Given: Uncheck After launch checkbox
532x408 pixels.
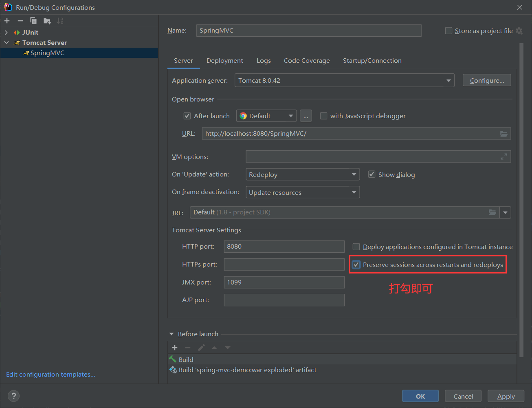Looking at the screenshot, I should pyautogui.click(x=187, y=116).
